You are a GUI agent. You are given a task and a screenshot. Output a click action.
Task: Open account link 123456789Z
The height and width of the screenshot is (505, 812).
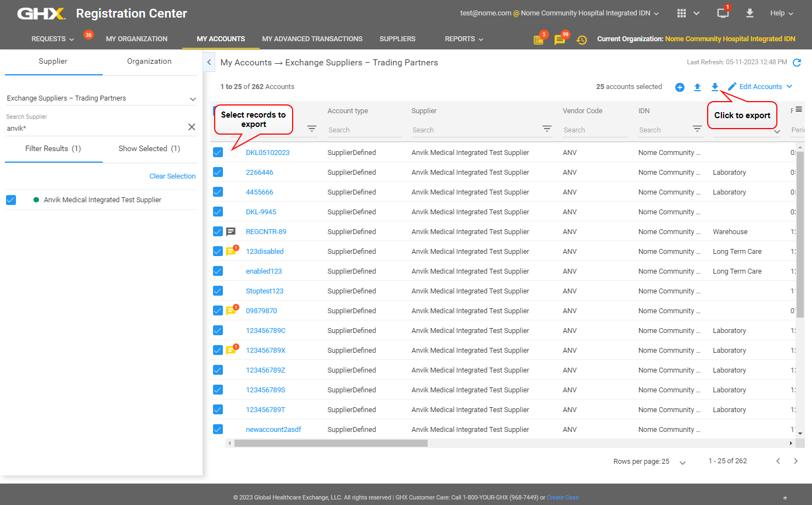point(266,370)
